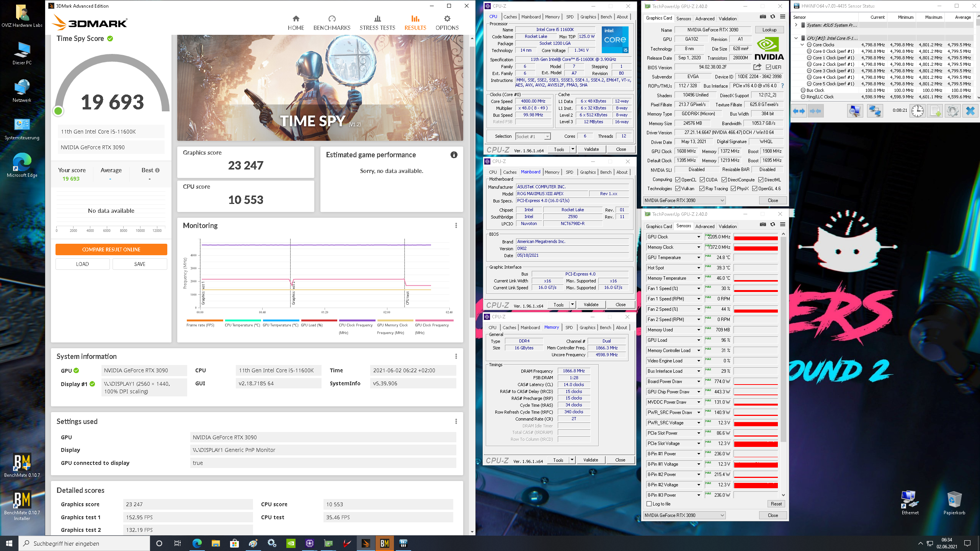The height and width of the screenshot is (551, 980).
Task: Click HWiNFO collapse columns inward-arrows button
Action: point(815,111)
